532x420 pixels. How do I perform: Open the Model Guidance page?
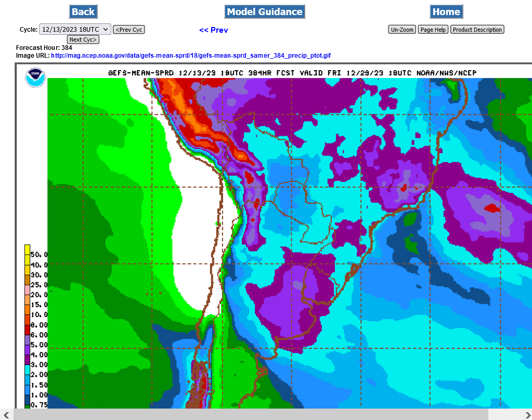pos(265,11)
